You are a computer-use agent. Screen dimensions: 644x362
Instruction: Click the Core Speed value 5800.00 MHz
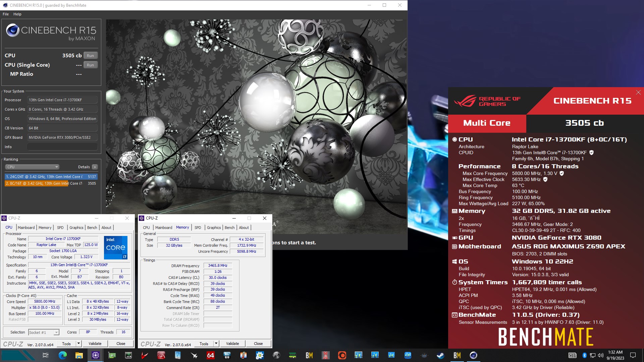pyautogui.click(x=45, y=301)
